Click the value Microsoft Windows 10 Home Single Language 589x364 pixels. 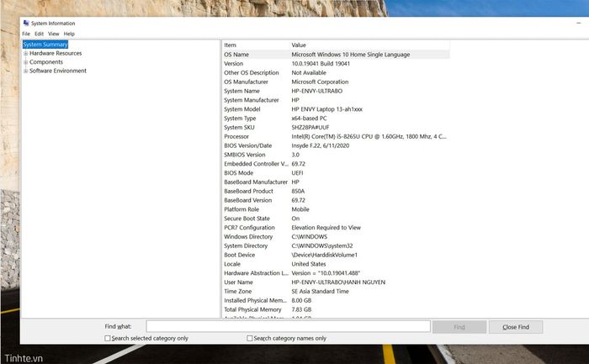(x=351, y=55)
